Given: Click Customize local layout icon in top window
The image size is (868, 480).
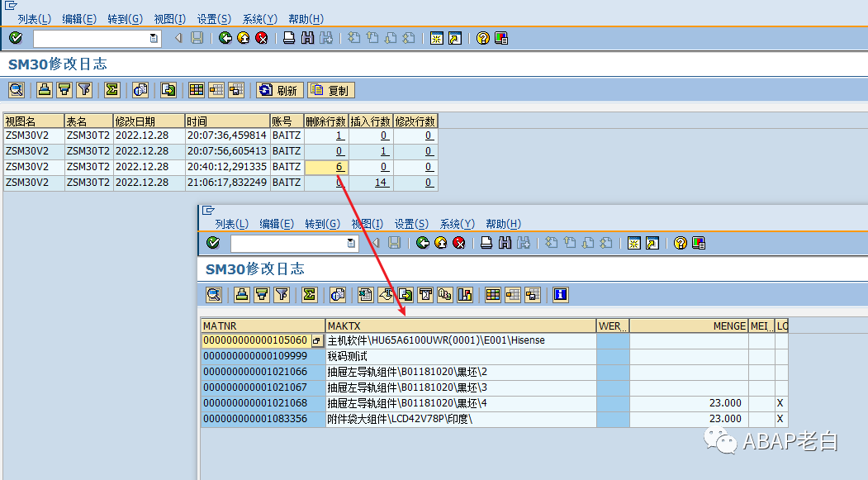Looking at the screenshot, I should 501,38.
